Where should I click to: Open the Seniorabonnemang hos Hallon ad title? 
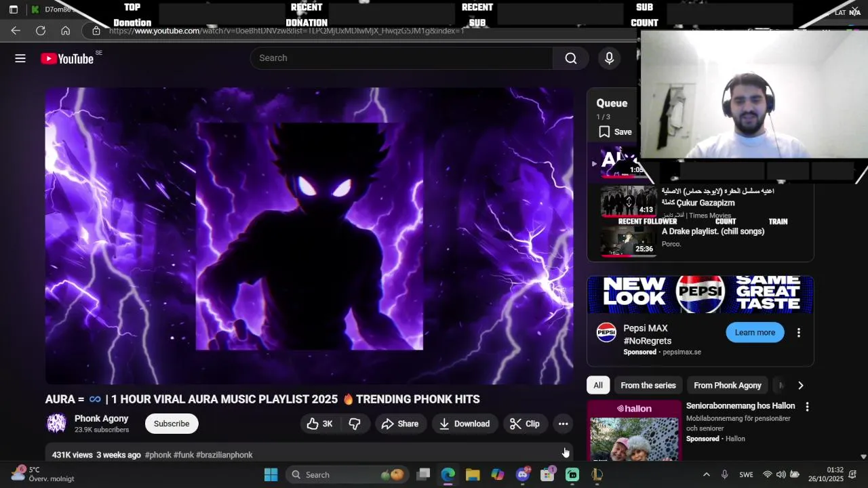(x=741, y=406)
